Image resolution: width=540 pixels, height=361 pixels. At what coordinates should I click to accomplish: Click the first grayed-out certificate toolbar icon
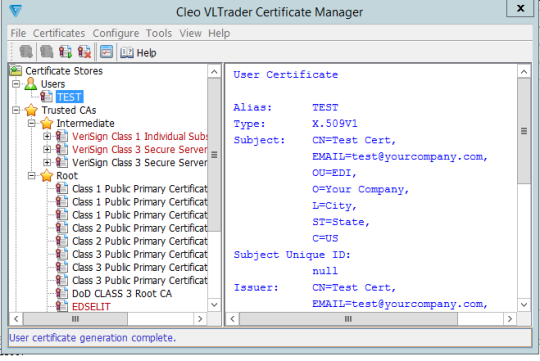pos(26,52)
